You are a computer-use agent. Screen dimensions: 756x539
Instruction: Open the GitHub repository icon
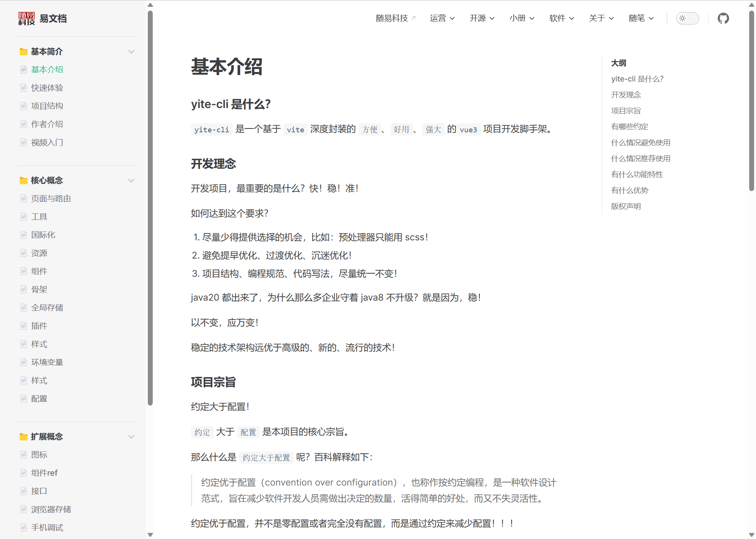tap(723, 18)
